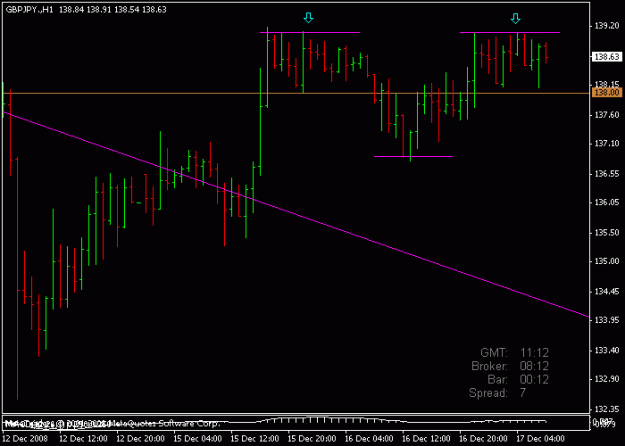
Task: Click the 133.95 price axis label
Action: tap(607, 320)
